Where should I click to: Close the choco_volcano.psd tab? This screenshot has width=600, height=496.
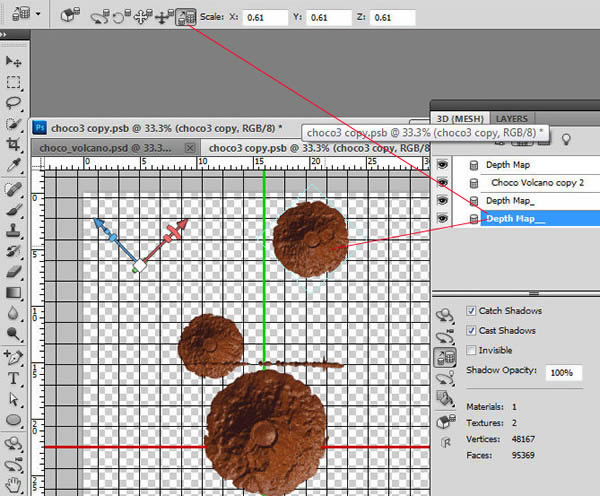(190, 148)
